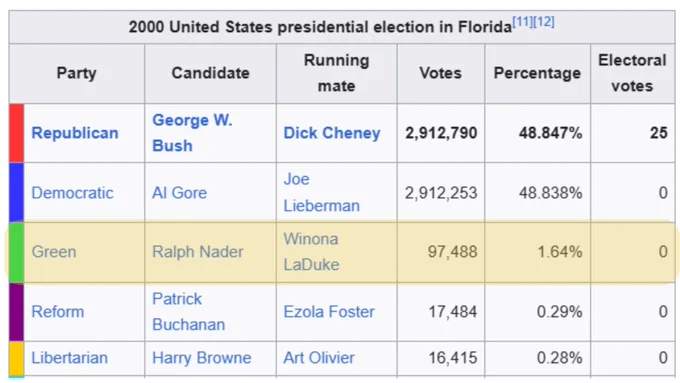This screenshot has width=680, height=383.
Task: Open the George W. Bush candidate link
Action: click(x=192, y=133)
